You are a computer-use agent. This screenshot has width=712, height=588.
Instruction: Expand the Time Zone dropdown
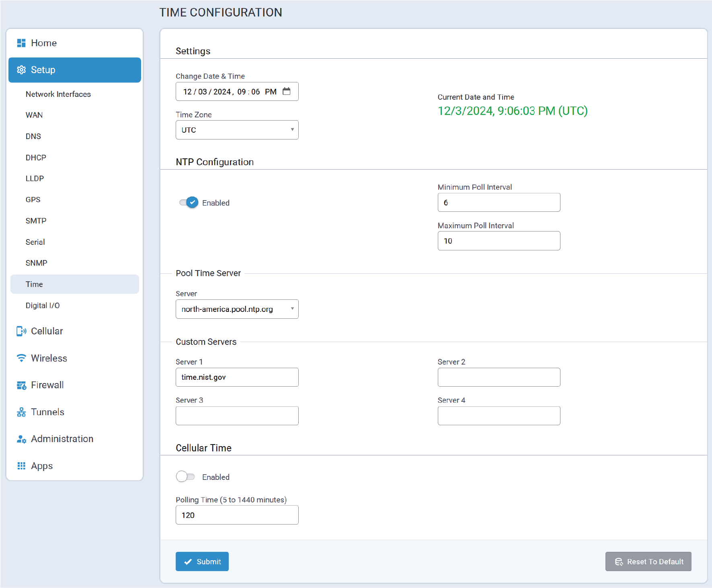(x=237, y=130)
